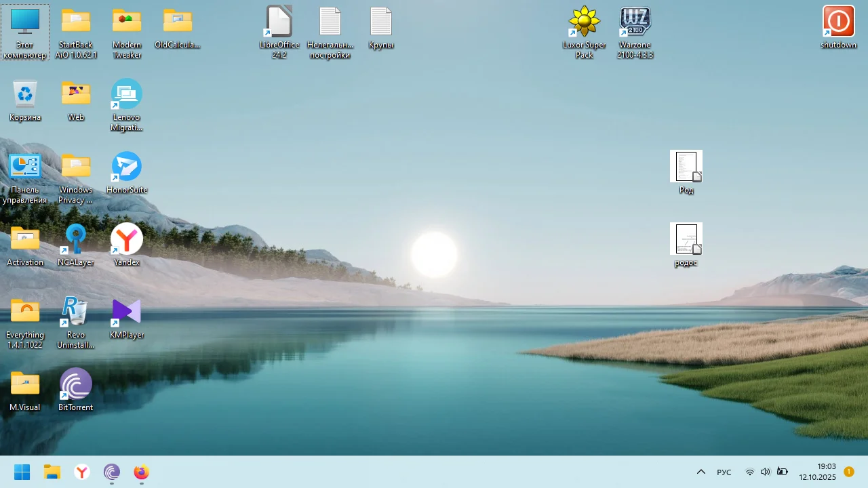Open the volume speaker tray icon
868x488 pixels.
[x=766, y=472]
